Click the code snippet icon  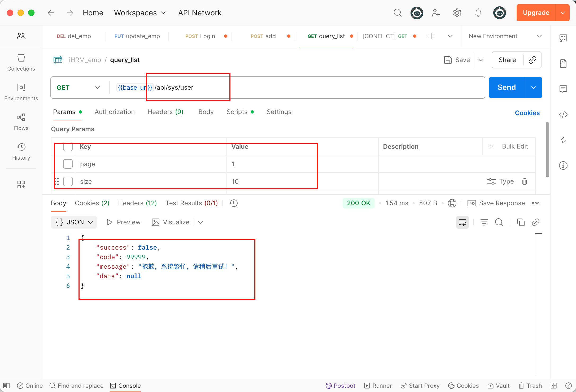click(x=563, y=115)
